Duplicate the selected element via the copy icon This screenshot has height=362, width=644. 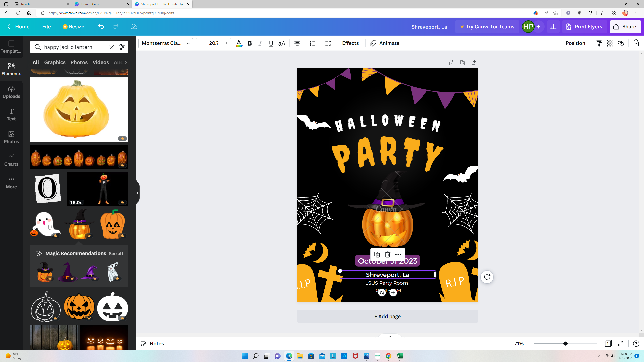[377, 255]
